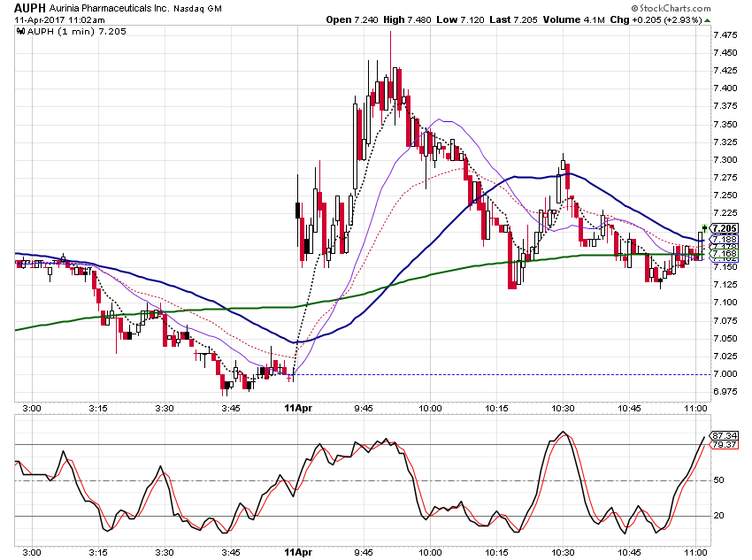This screenshot has width=752, height=560.
Task: Click the 11:00 time label under the oscillator panel
Action: (695, 552)
